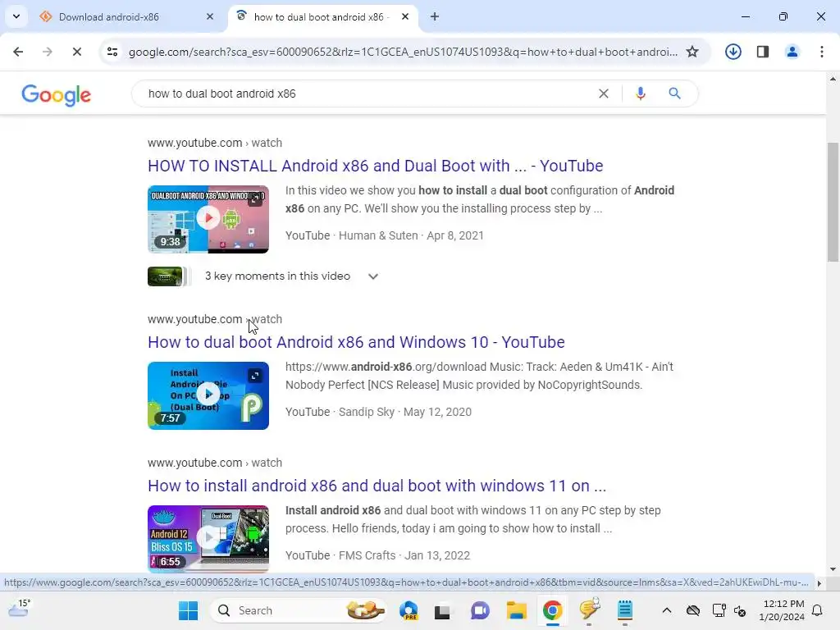This screenshot has height=630, width=840.
Task: Open File Explorer from the taskbar
Action: tap(517, 610)
